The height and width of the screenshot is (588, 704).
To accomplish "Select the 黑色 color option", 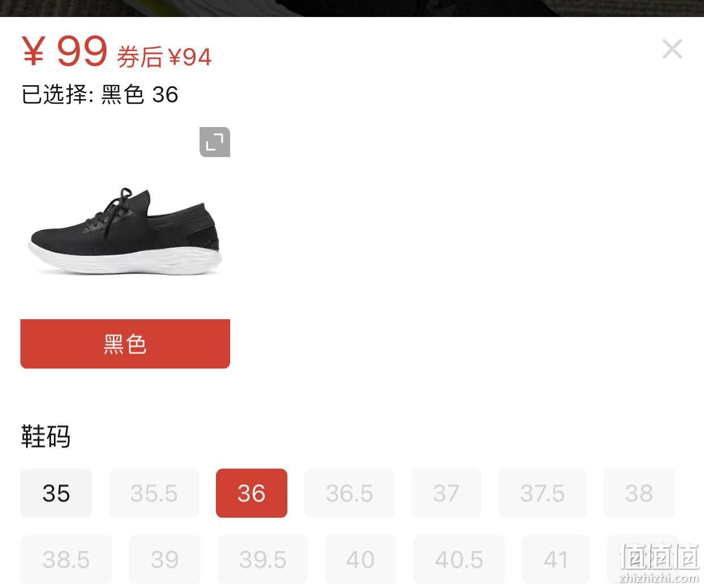I will tap(125, 344).
